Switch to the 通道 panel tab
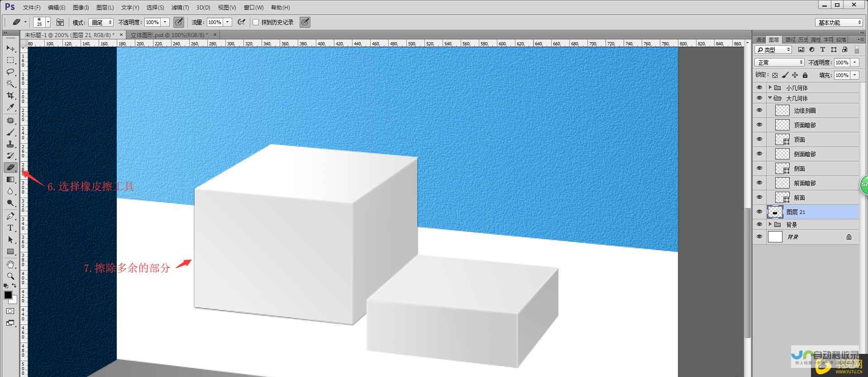 coord(761,39)
